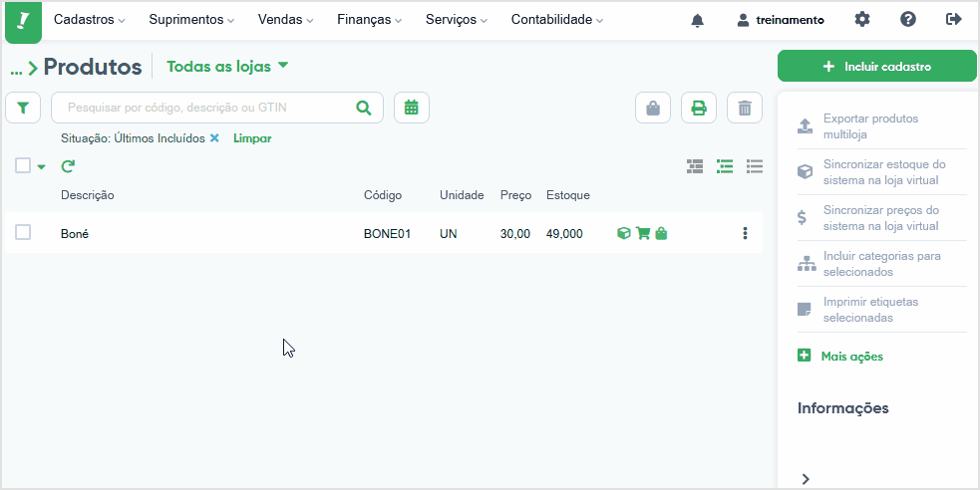Expand the Vendas menu
This screenshot has width=980, height=490.
[x=285, y=20]
